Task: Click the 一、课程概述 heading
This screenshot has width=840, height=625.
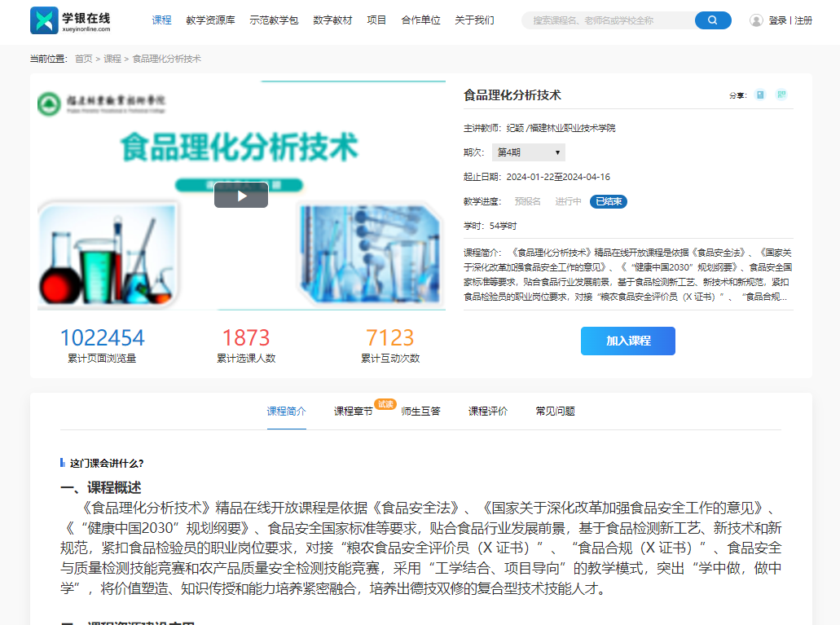Action: (101, 488)
